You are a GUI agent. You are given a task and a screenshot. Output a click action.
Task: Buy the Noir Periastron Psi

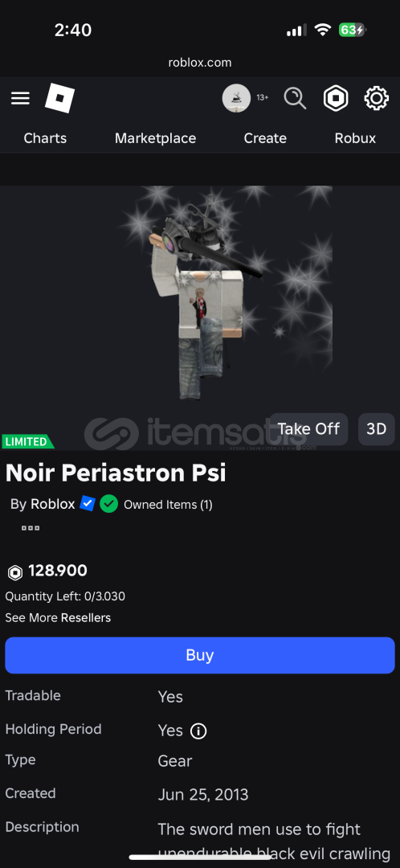(200, 655)
